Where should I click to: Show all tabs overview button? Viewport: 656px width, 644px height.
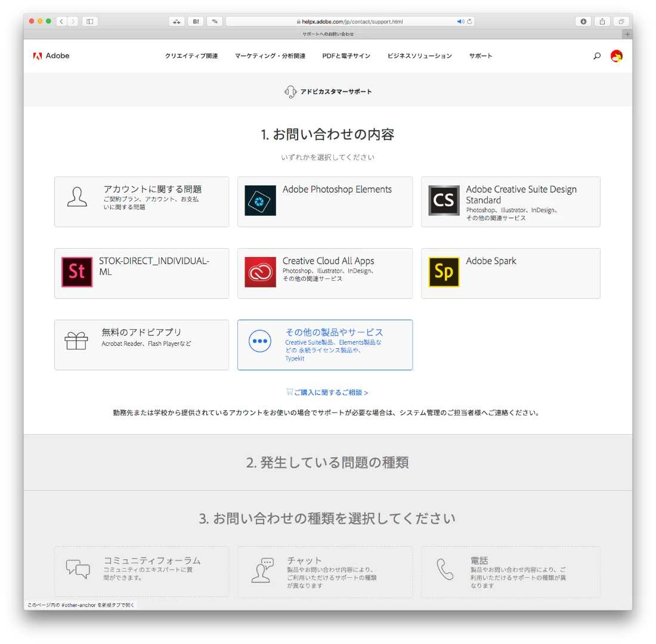(621, 21)
